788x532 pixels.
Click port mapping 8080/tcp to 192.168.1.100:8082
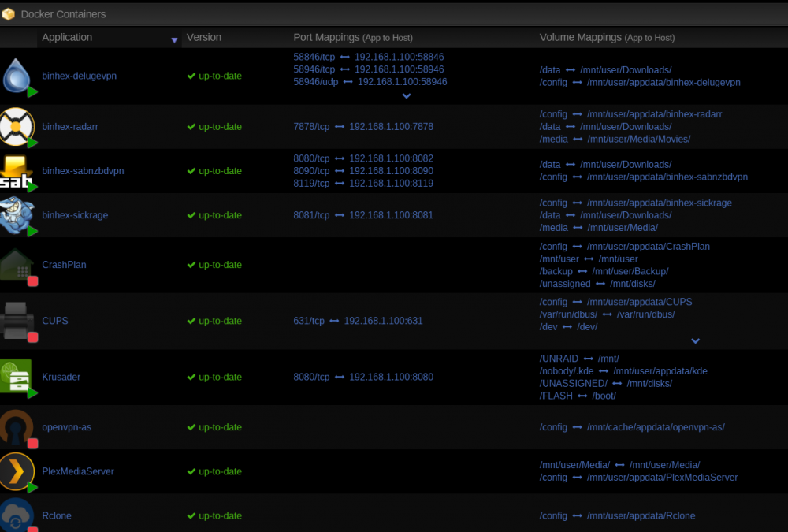362,158
